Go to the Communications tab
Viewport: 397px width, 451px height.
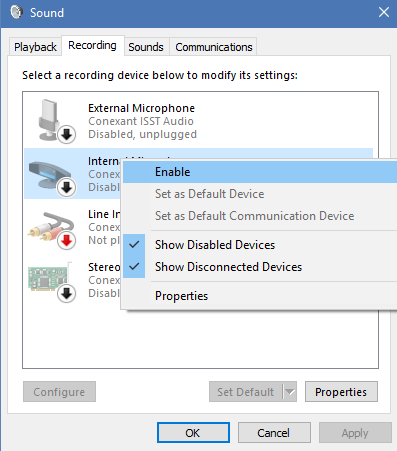[x=214, y=47]
